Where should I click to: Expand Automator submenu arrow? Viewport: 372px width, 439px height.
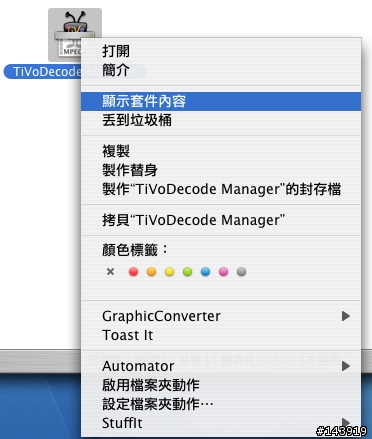point(346,366)
